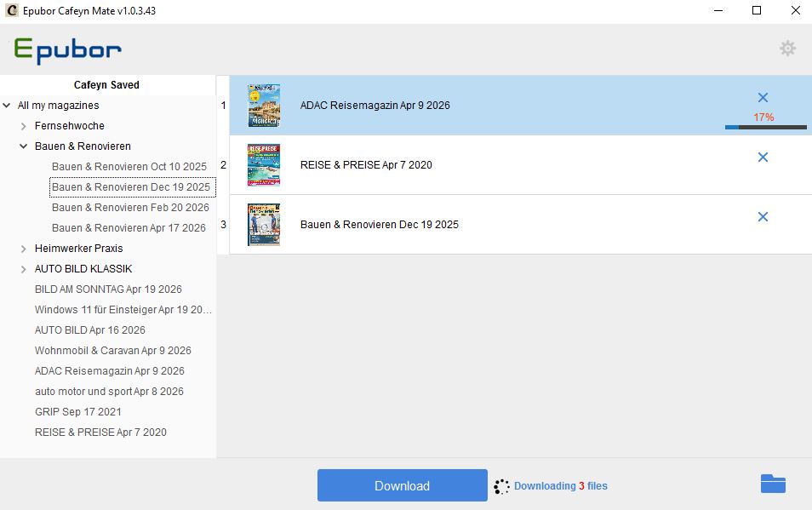The width and height of the screenshot is (812, 510).
Task: Expand the Heimwerker Praxis folder
Action: 24,249
